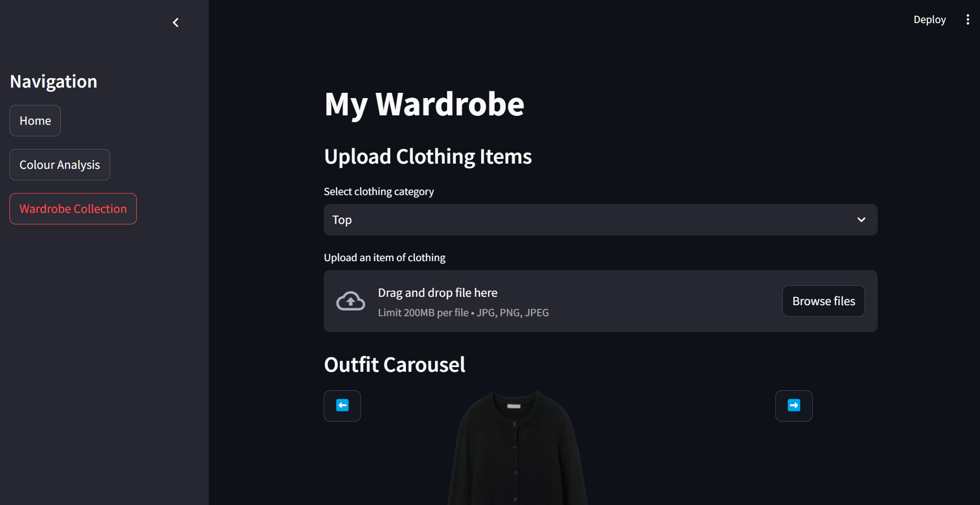Click the Deploy button
980x505 pixels.
pyautogui.click(x=930, y=20)
